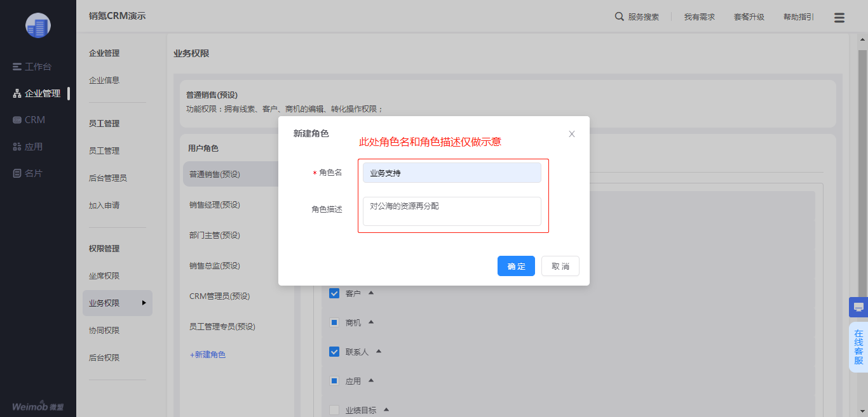Open the 在线客服 chat widget
The width and height of the screenshot is (868, 417).
tap(858, 347)
